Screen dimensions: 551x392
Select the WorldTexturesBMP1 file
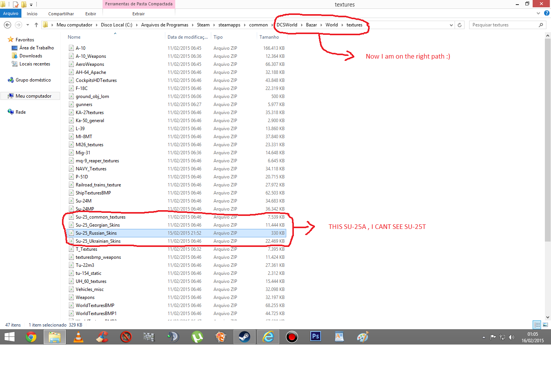tap(96, 314)
